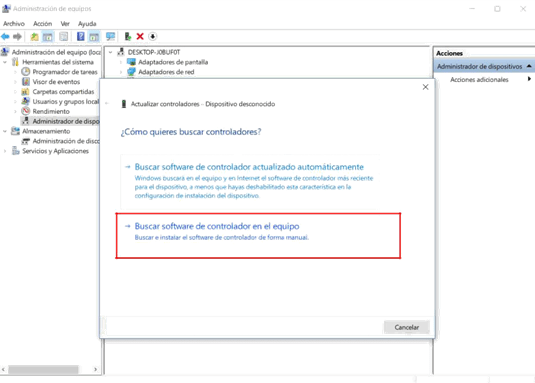Collapse the Almacenamiento node
The image size is (535, 383).
point(5,131)
